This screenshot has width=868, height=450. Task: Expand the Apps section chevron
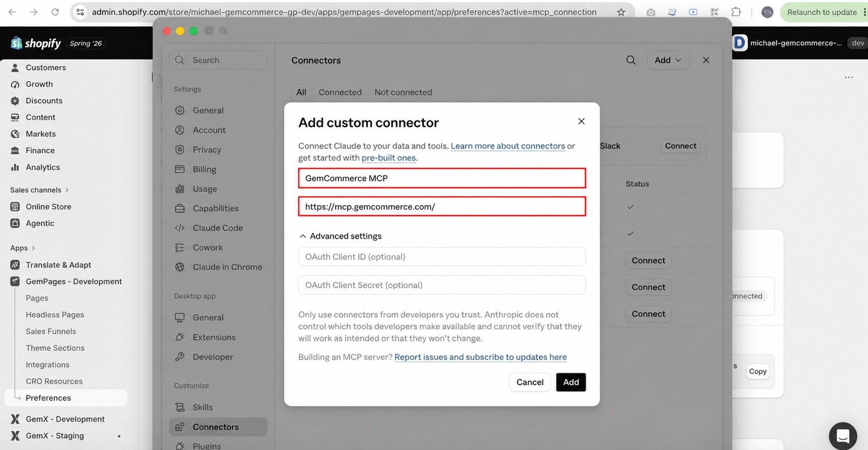click(33, 248)
